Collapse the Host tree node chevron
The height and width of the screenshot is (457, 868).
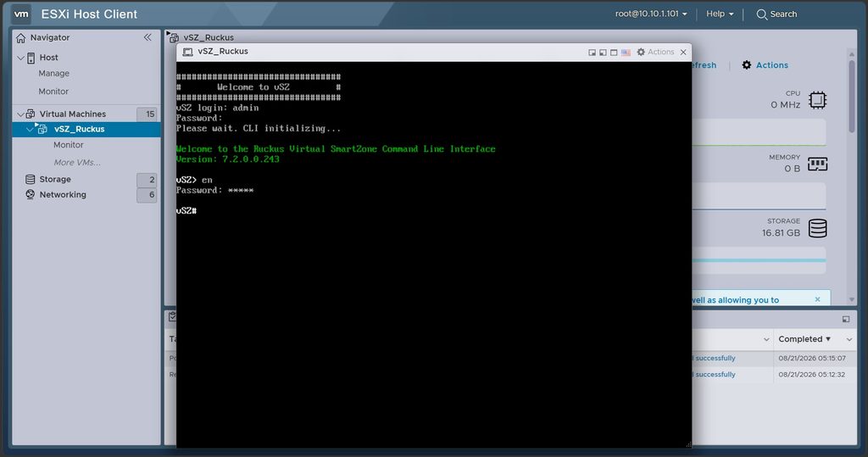click(x=20, y=58)
